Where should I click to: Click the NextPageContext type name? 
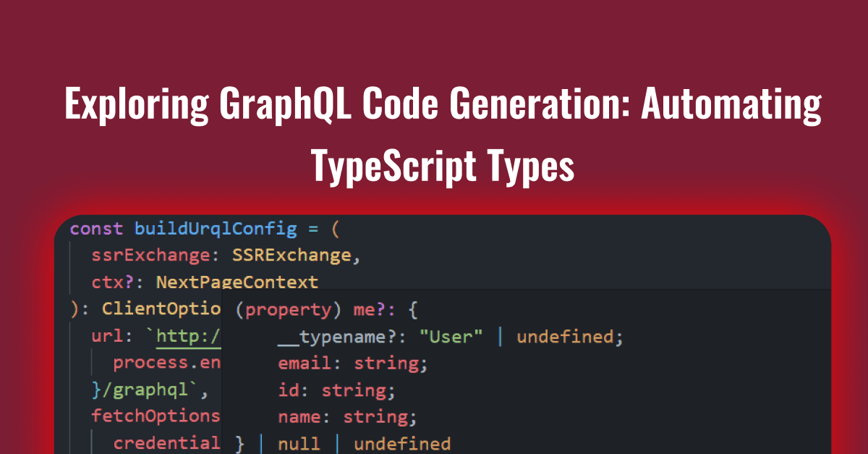pos(237,282)
